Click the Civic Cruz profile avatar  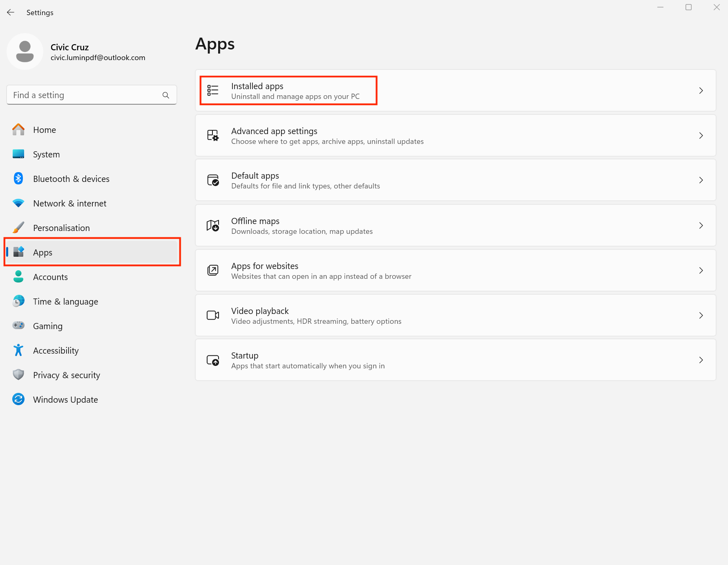click(x=25, y=52)
